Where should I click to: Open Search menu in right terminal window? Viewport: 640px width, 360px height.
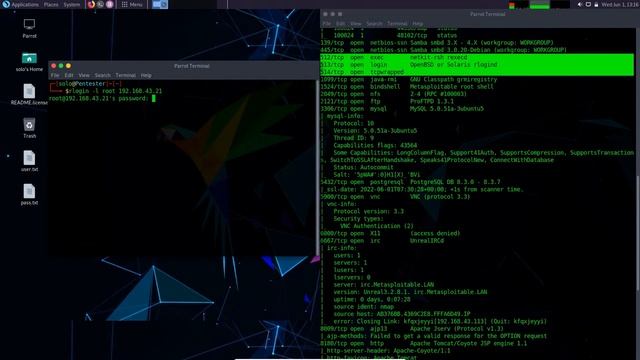pyautogui.click(x=374, y=24)
